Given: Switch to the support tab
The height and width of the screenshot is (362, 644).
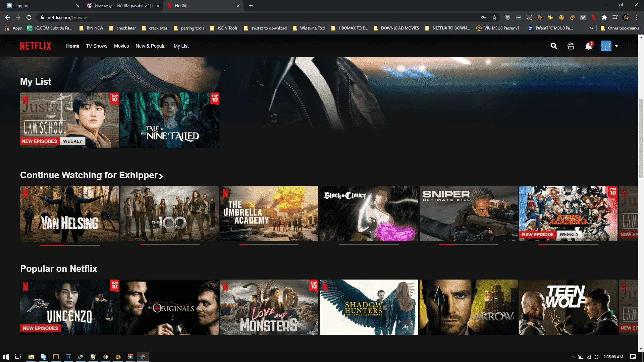Looking at the screenshot, I should (x=42, y=6).
